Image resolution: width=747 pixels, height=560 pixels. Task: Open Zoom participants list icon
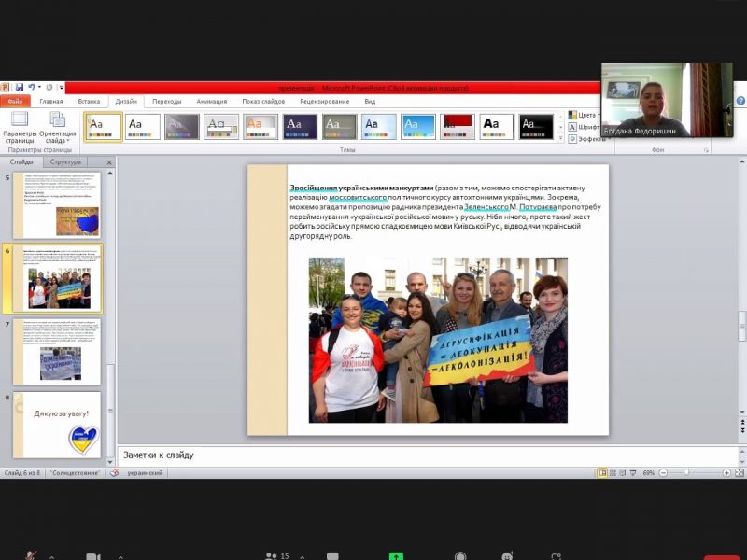coord(272,556)
